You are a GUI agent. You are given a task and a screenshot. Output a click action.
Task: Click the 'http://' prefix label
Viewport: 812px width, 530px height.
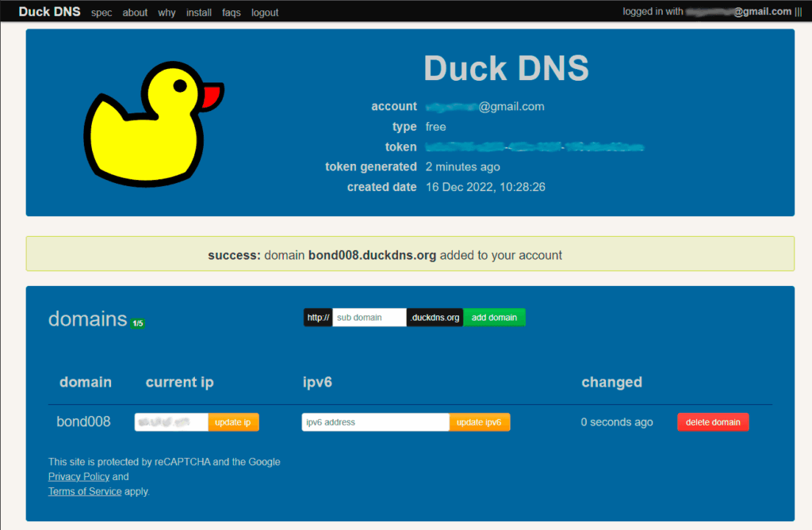click(318, 317)
